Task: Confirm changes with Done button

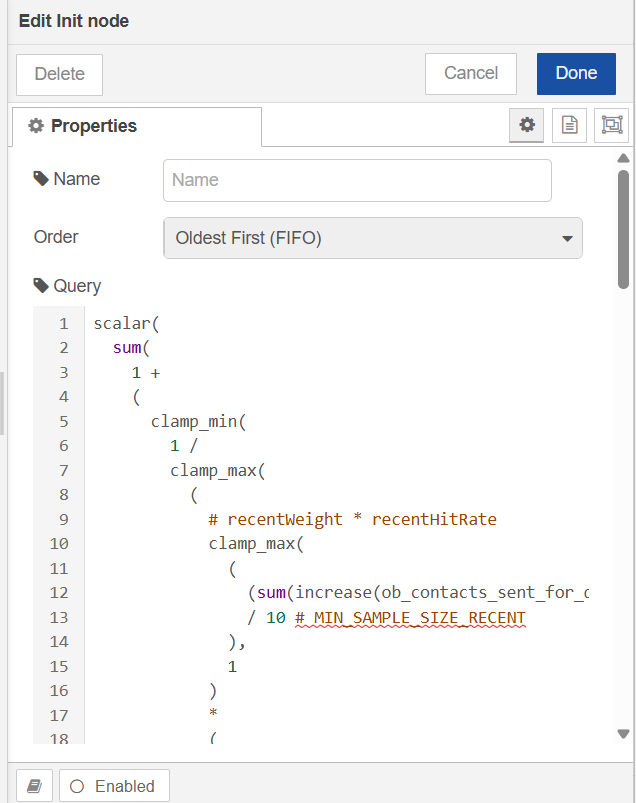Action: pyautogui.click(x=576, y=74)
